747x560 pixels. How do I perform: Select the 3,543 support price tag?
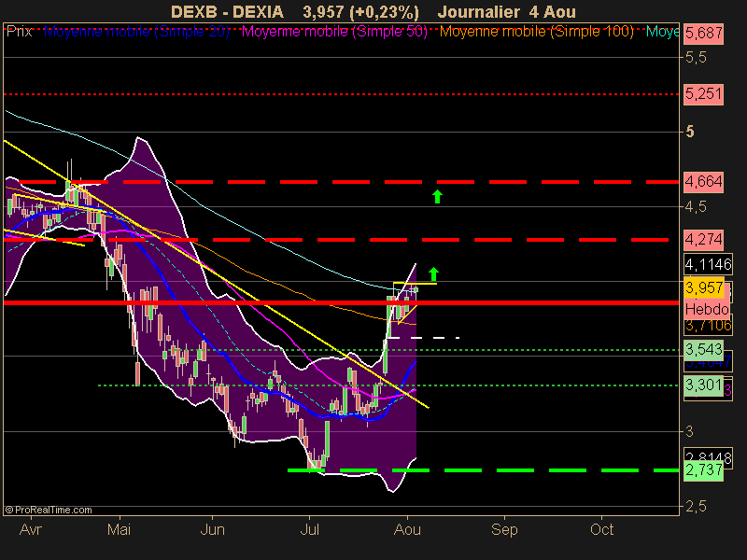pos(704,349)
